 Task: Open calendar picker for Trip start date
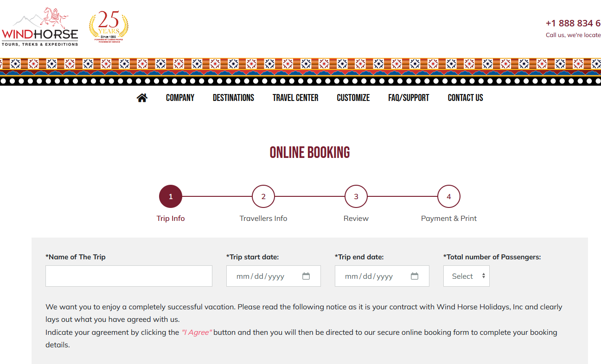click(306, 276)
